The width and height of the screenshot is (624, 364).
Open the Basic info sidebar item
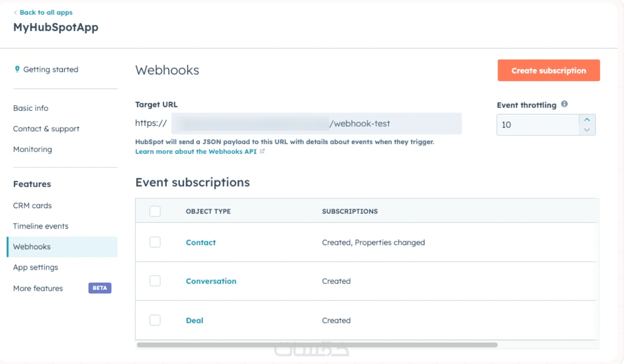pos(31,108)
